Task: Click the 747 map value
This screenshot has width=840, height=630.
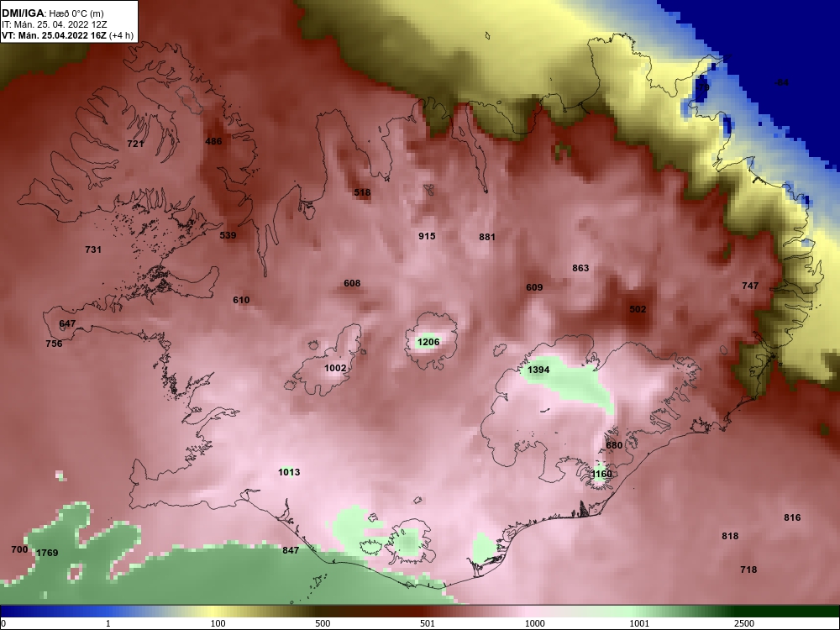Action: (750, 286)
